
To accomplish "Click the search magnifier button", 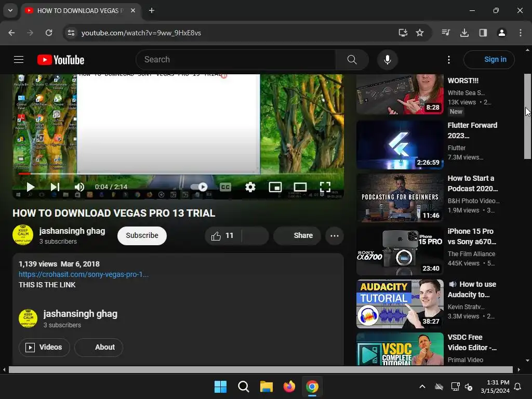I will 352,60.
